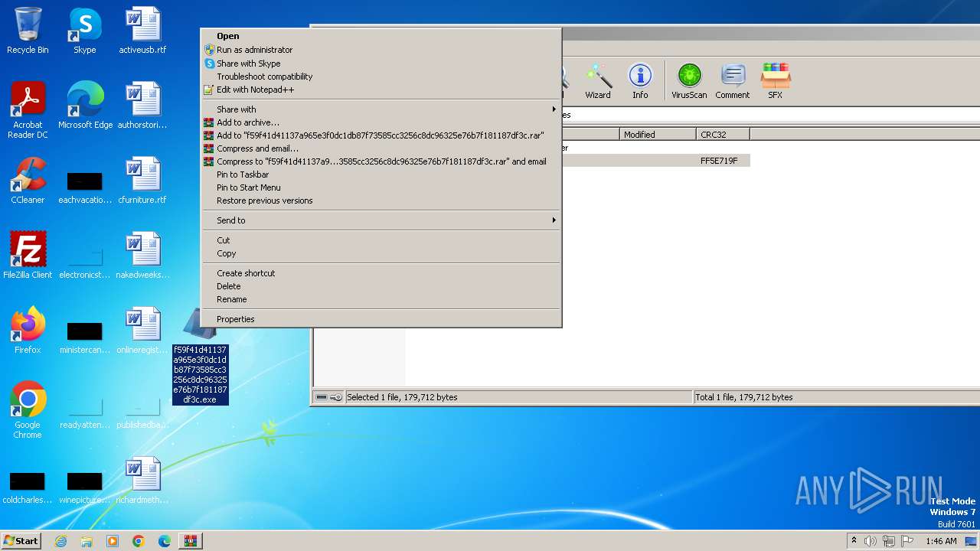The height and width of the screenshot is (551, 980).
Task: Select the cfurniture.rtf document icon
Action: coord(142,181)
